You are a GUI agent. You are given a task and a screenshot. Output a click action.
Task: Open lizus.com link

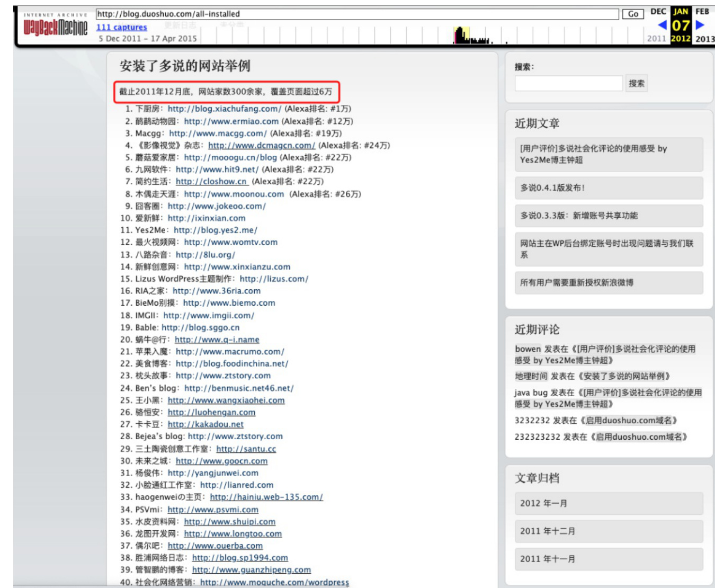click(274, 279)
